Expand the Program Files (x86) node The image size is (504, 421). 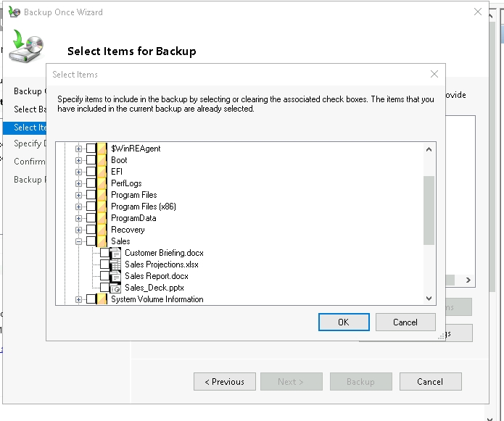point(79,207)
